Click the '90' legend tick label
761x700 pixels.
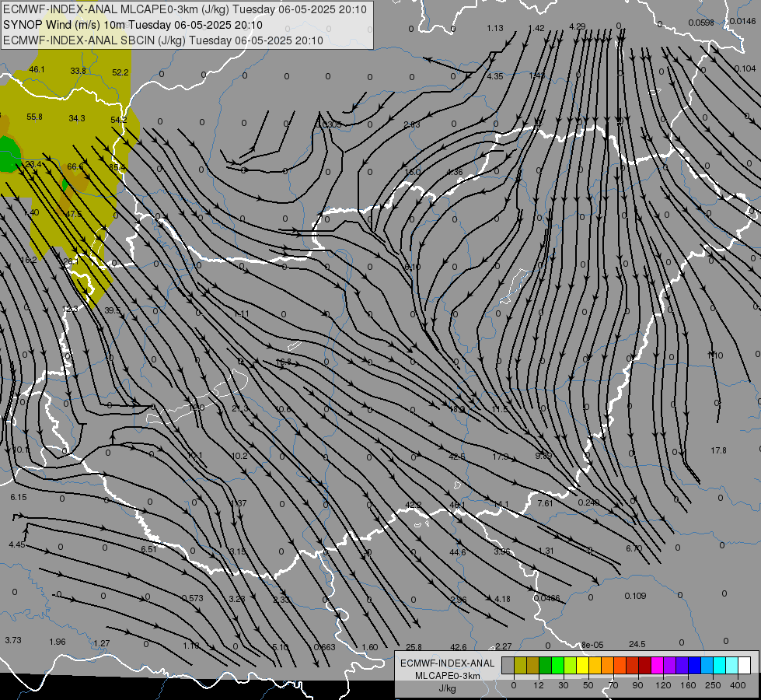point(637,685)
